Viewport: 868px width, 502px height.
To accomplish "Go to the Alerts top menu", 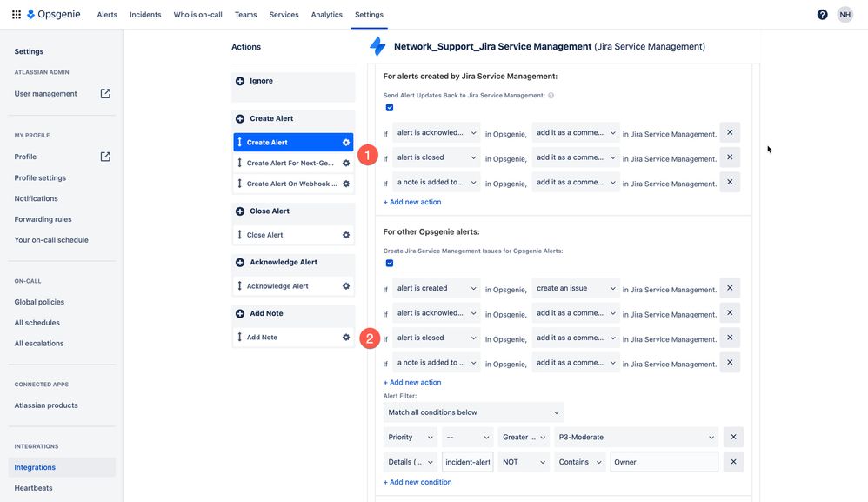I will click(107, 15).
